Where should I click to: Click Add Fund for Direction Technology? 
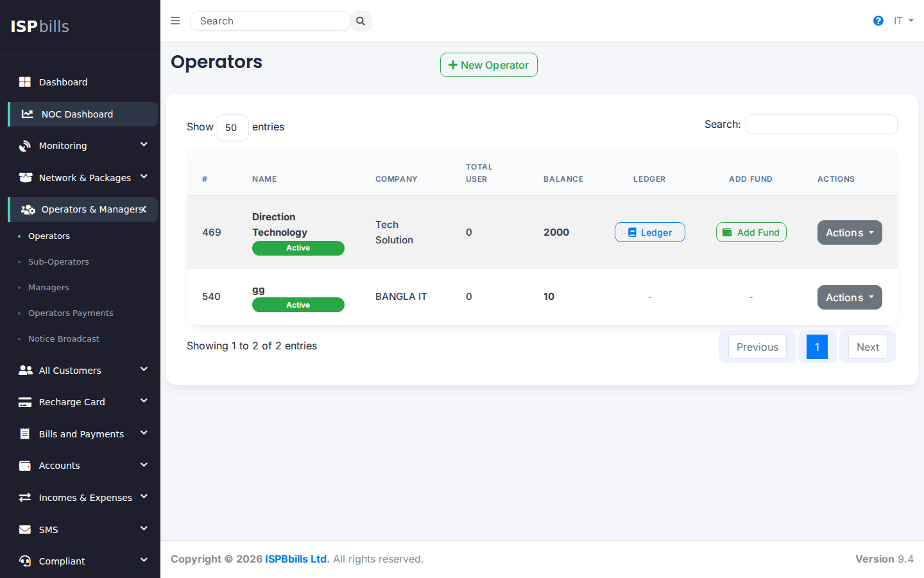tap(751, 232)
